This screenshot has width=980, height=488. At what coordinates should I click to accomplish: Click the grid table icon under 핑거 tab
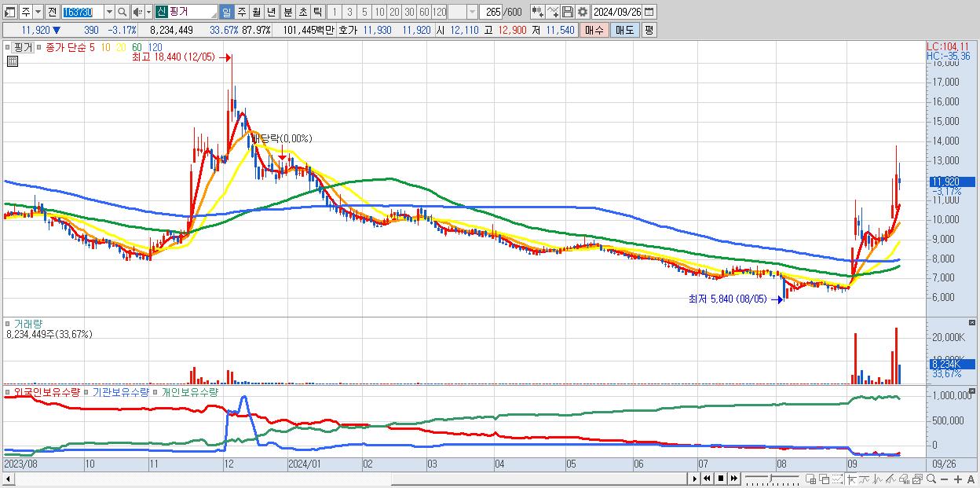pos(13,61)
